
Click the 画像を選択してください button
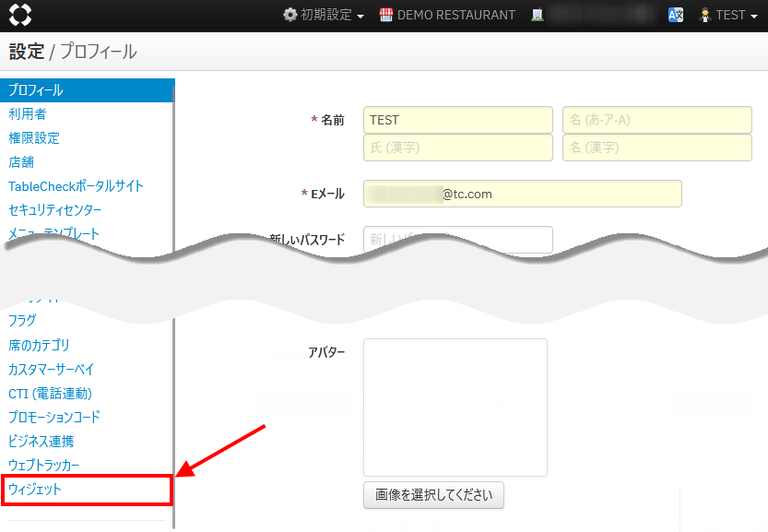point(433,494)
